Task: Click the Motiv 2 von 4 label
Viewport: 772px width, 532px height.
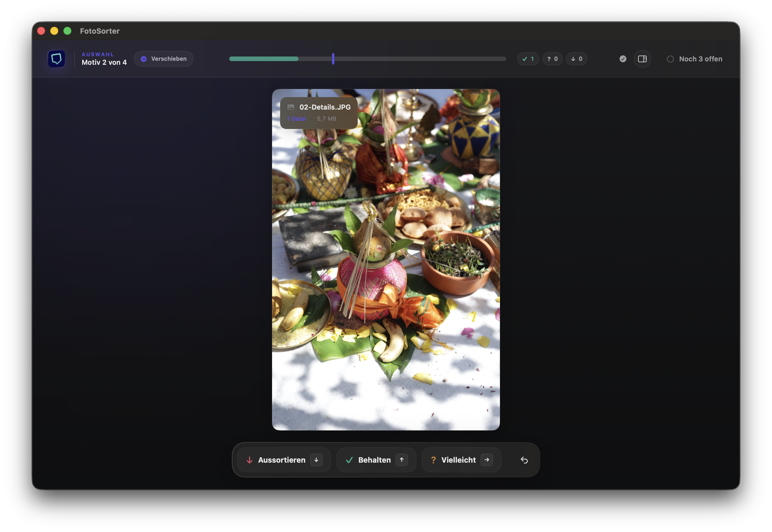Action: (x=104, y=62)
